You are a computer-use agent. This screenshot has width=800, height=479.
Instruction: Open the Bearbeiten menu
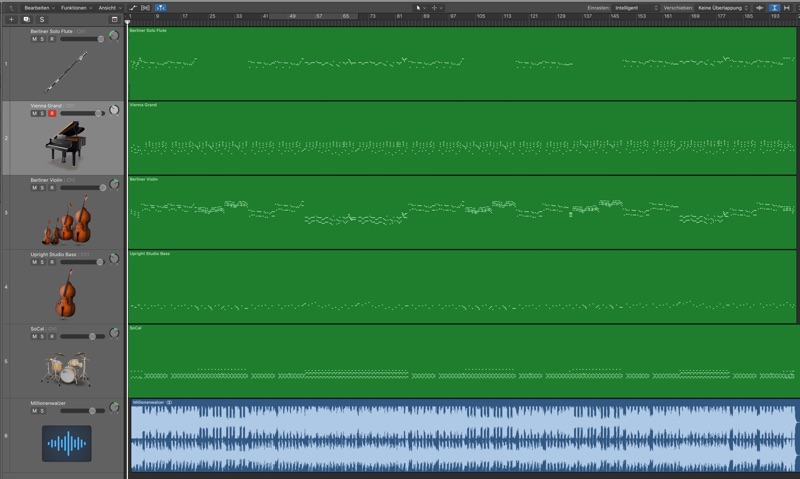click(39, 8)
